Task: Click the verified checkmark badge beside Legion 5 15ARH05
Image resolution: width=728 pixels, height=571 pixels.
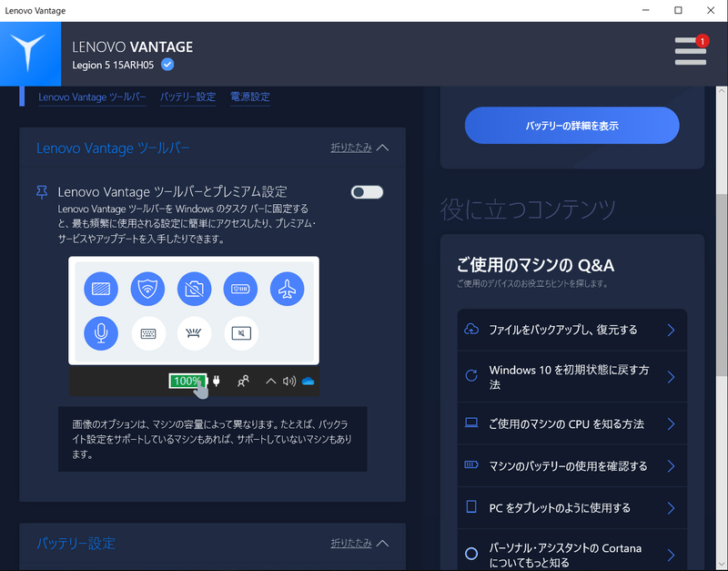Action: 167,65
